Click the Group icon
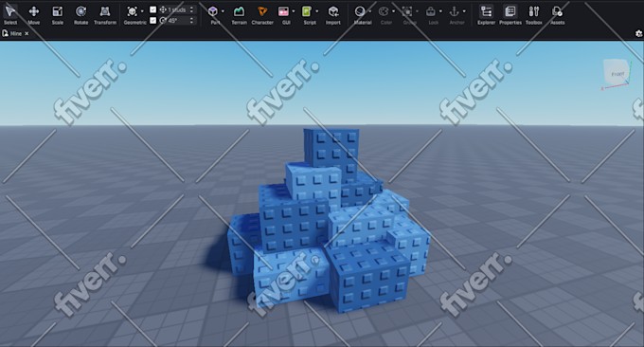 pyautogui.click(x=407, y=11)
